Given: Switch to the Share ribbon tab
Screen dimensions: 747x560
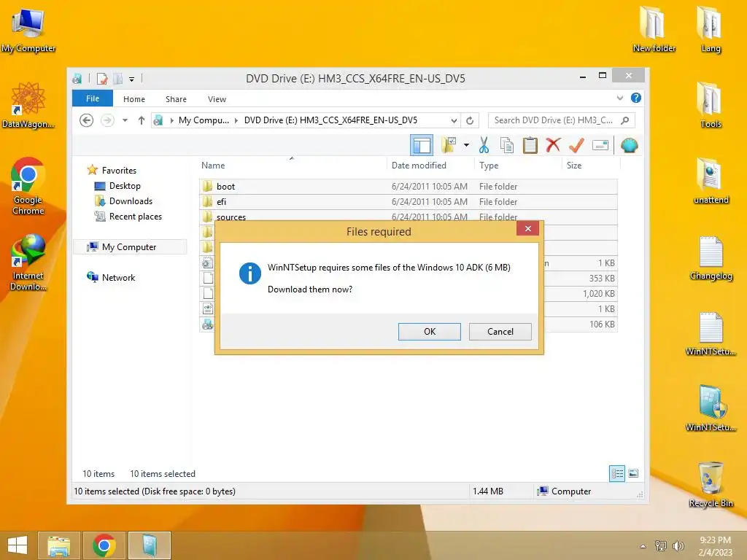Looking at the screenshot, I should [x=176, y=99].
